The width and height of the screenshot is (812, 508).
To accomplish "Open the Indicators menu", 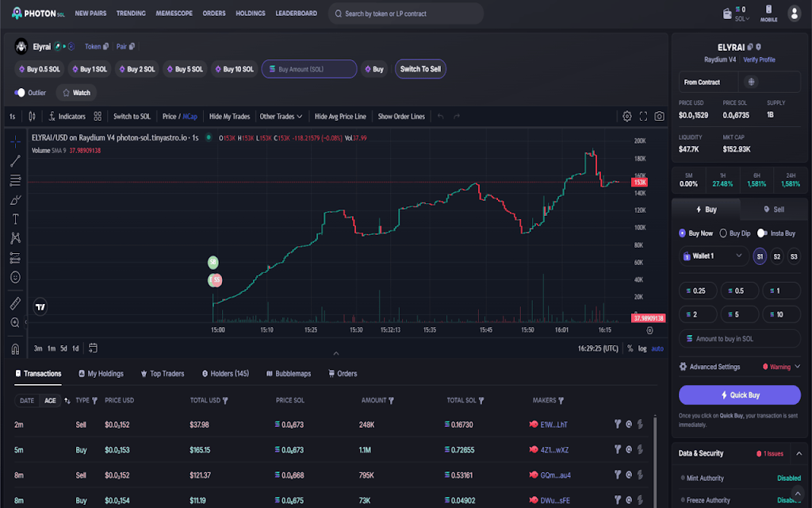I will [x=67, y=116].
